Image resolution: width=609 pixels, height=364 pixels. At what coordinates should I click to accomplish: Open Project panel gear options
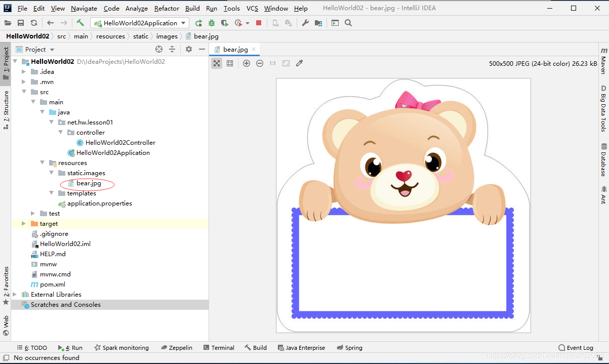coord(189,49)
